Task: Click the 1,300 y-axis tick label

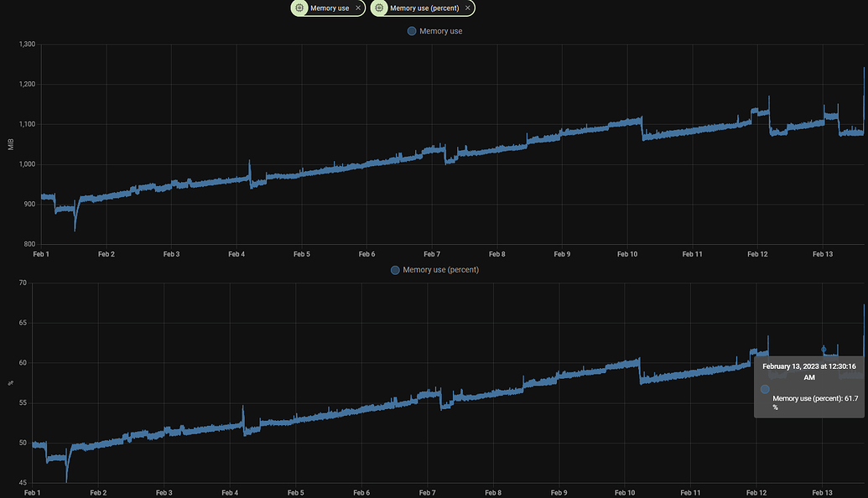Action: (x=27, y=44)
